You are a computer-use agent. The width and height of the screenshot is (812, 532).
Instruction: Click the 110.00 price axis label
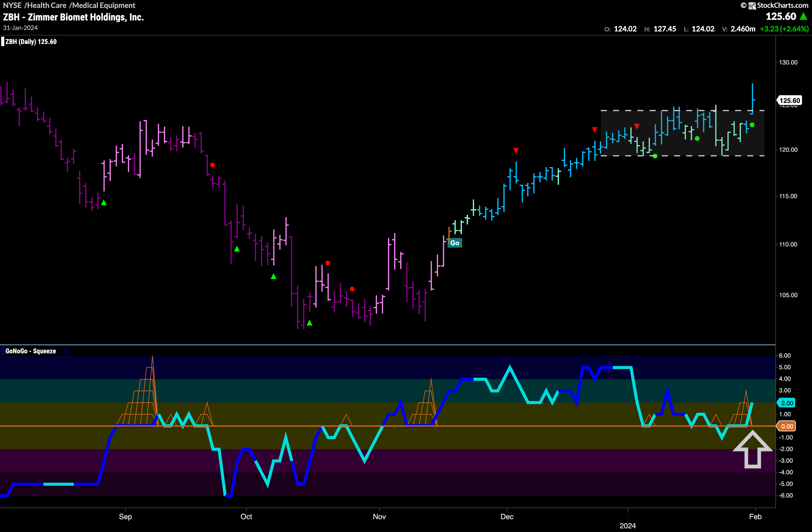point(788,244)
